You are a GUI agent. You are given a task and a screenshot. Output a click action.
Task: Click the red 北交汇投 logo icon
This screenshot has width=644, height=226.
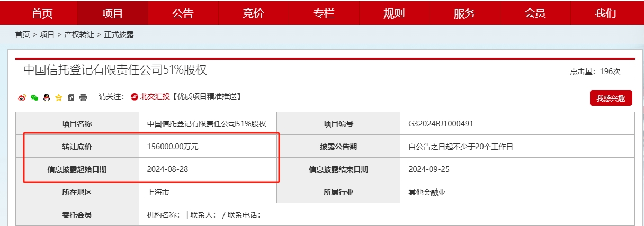135,96
